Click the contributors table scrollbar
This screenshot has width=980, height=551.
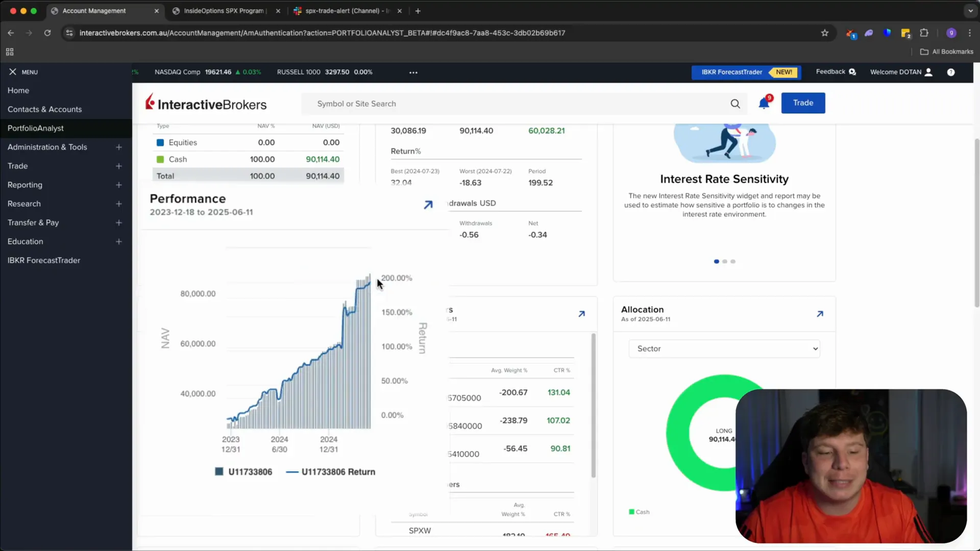click(593, 406)
